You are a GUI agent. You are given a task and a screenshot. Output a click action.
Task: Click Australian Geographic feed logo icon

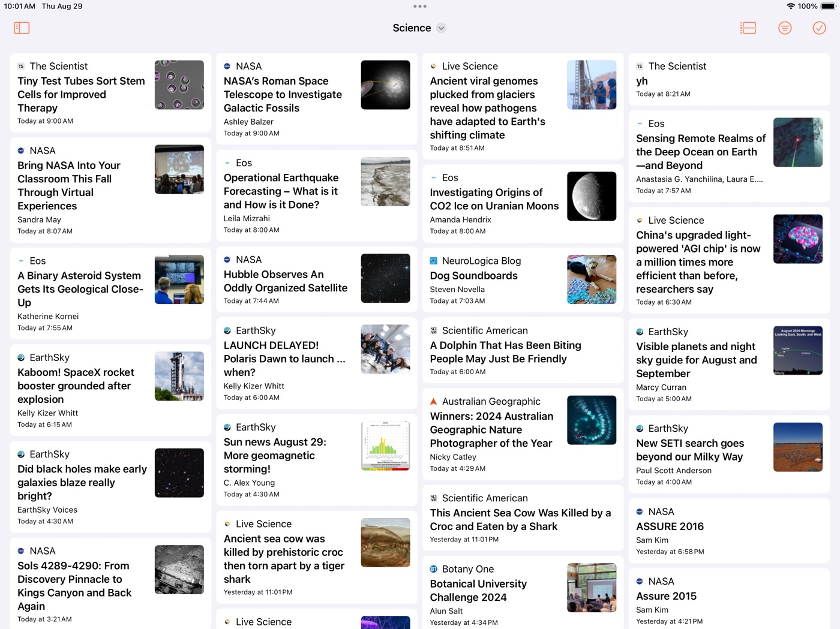pyautogui.click(x=433, y=401)
